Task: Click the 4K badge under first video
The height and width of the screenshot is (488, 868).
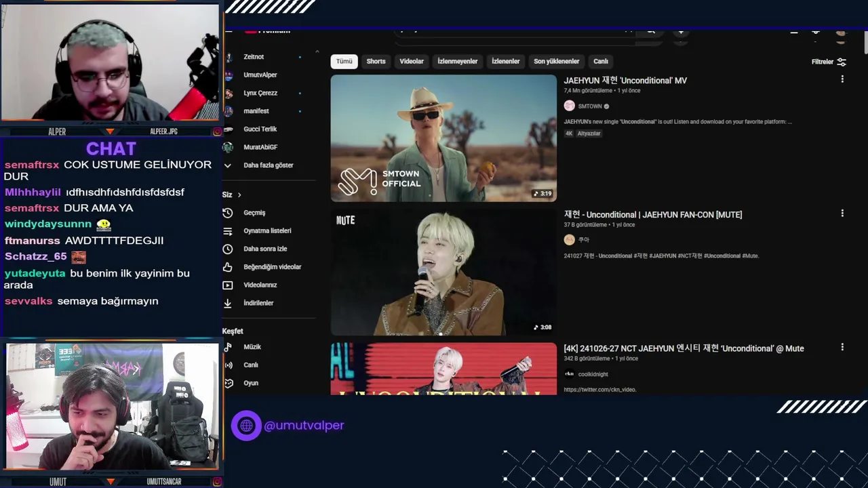Action: 569,134
